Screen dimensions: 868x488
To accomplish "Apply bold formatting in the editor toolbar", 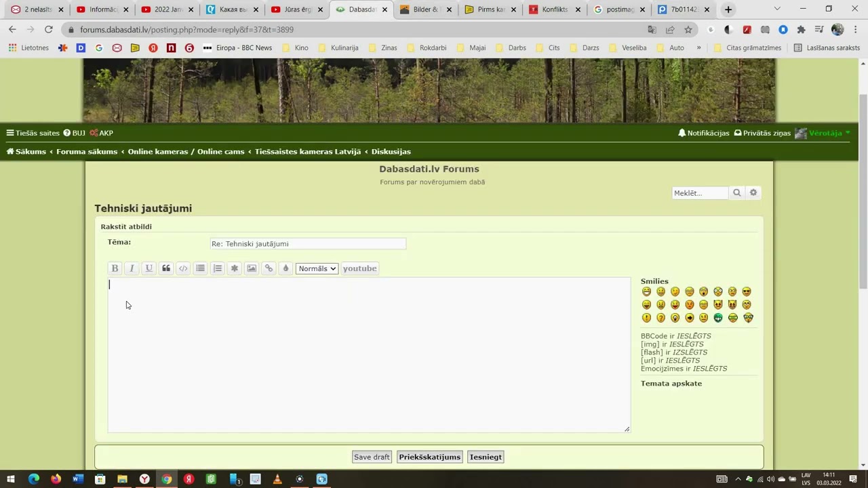I will click(x=115, y=268).
